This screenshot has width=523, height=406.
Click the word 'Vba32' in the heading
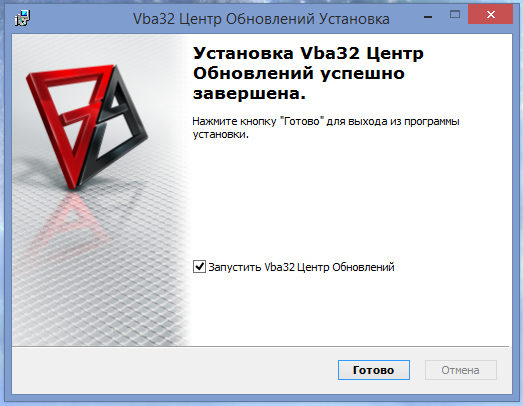[330, 53]
